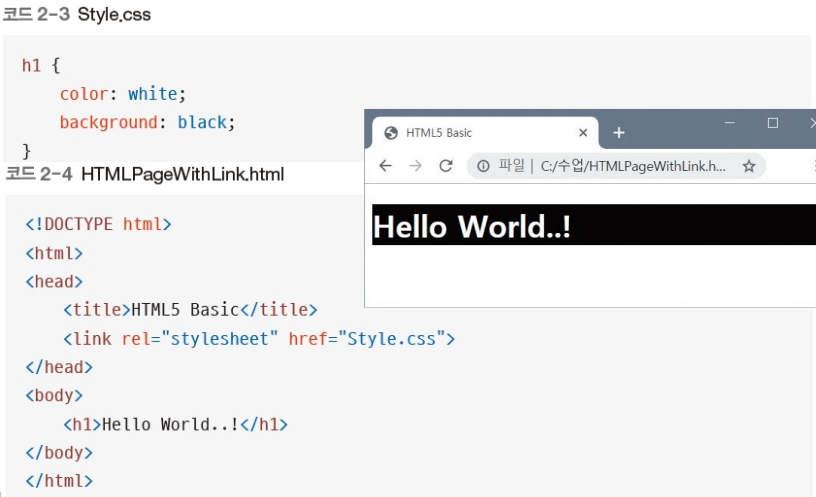Viewport: 816px width, 497px height.
Task: Click the <title>HTML5 Basic</title> line
Action: (190, 310)
